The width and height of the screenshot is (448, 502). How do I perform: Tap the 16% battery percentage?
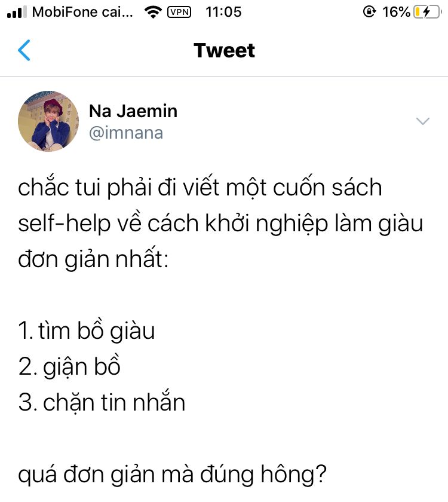click(x=396, y=12)
